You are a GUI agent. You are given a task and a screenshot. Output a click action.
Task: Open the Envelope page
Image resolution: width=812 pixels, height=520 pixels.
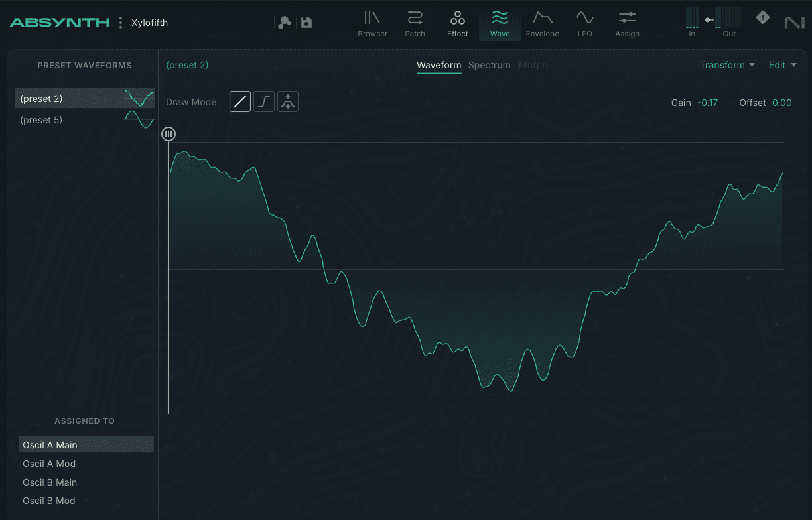click(542, 24)
